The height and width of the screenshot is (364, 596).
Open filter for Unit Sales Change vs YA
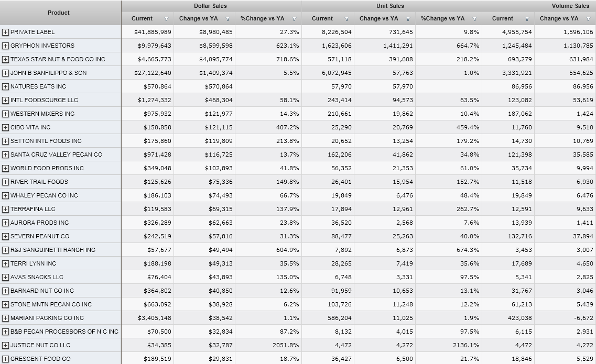408,19
